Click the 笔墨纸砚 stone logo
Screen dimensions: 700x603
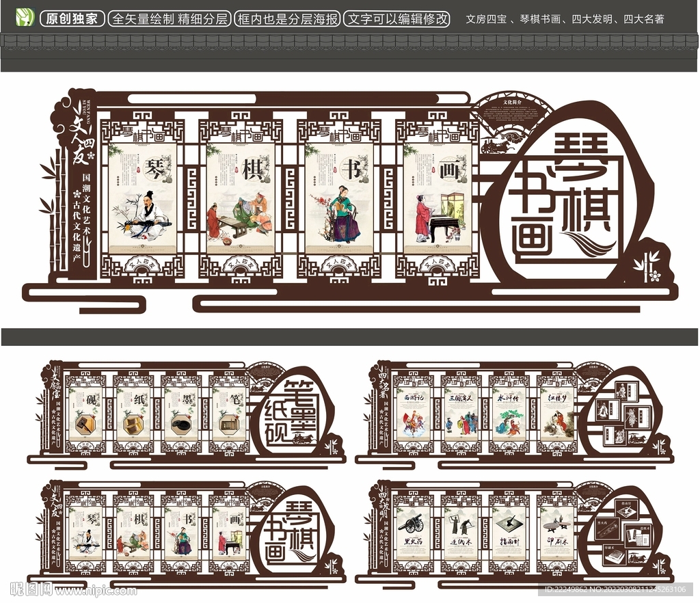293,413
